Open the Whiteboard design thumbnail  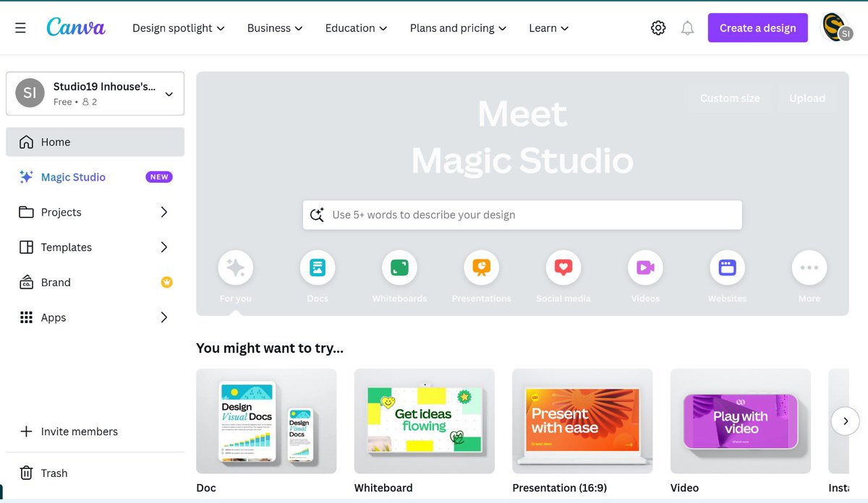pyautogui.click(x=425, y=421)
